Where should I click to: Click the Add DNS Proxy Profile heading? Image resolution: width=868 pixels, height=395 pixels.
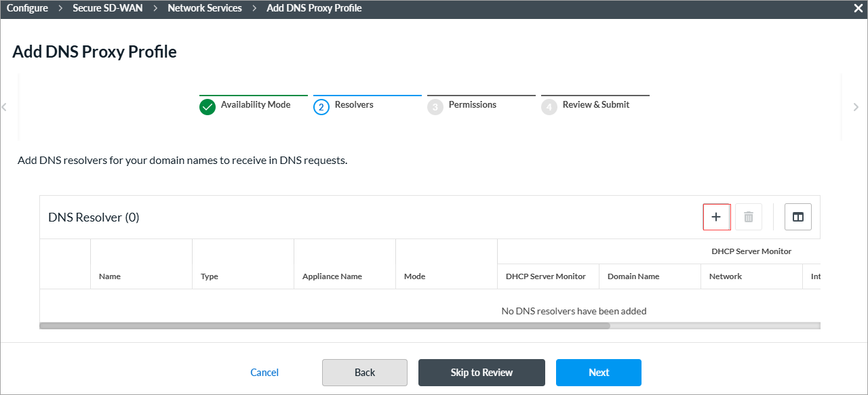click(x=95, y=52)
